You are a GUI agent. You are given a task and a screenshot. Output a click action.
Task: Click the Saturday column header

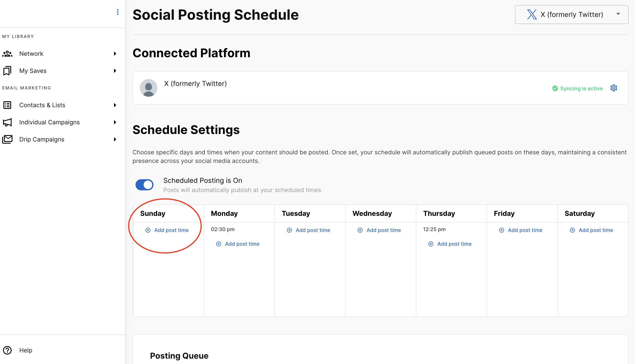click(x=580, y=213)
